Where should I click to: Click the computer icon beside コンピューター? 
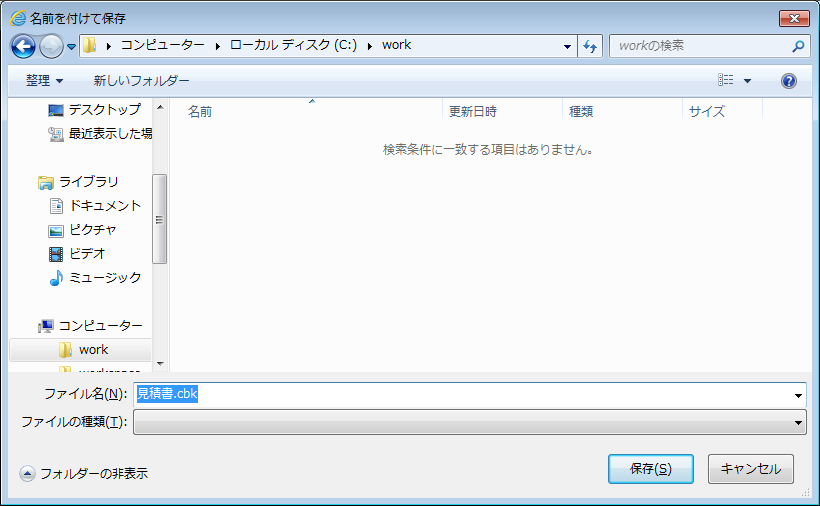[x=46, y=326]
